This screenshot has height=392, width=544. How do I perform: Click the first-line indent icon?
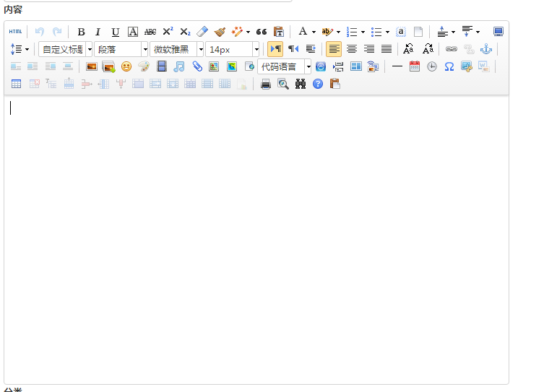click(x=311, y=49)
